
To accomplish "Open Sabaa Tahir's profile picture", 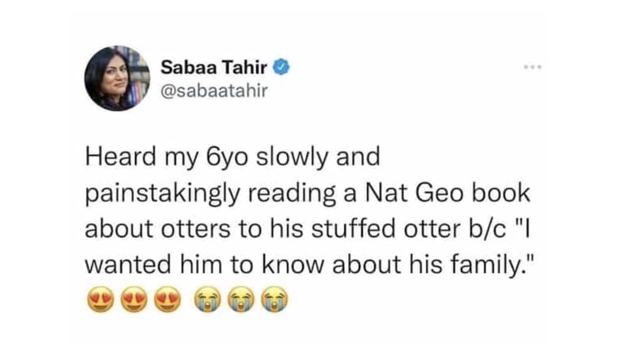I will [117, 78].
